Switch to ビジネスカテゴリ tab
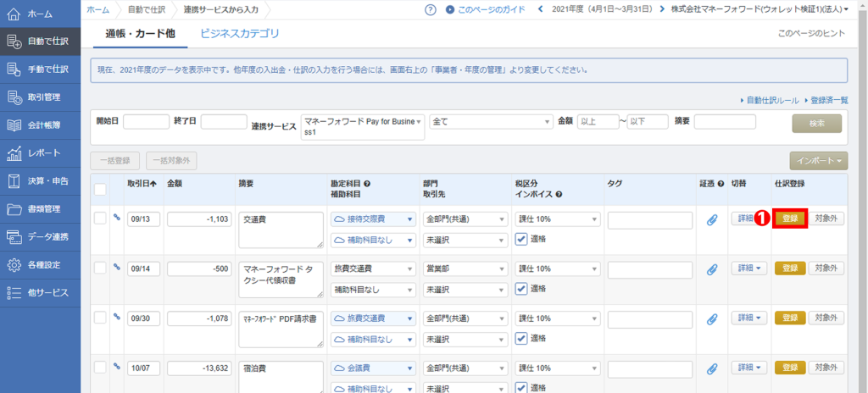The image size is (868, 393). 240,34
